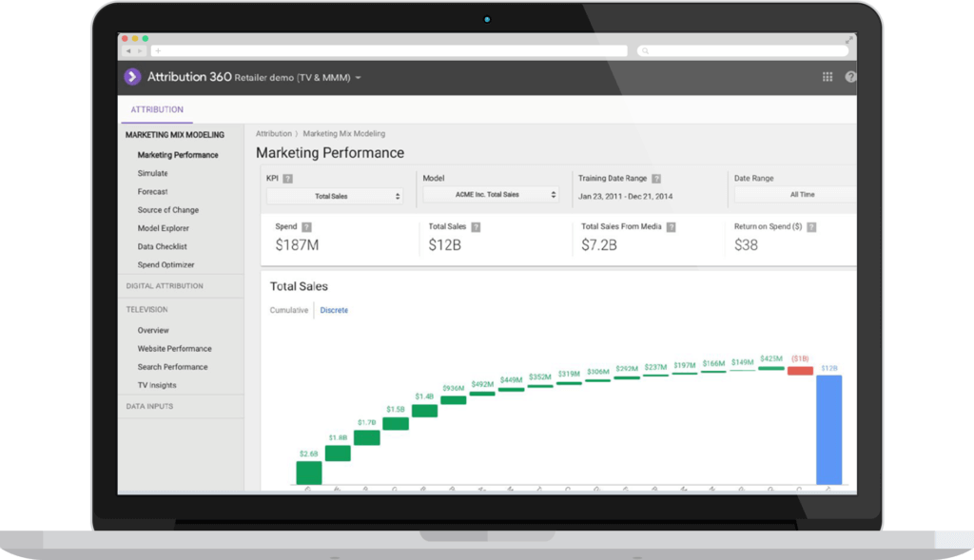Image resolution: width=974 pixels, height=560 pixels.
Task: Open the ACME Inc. Total Sales model dropdown
Action: click(x=491, y=195)
